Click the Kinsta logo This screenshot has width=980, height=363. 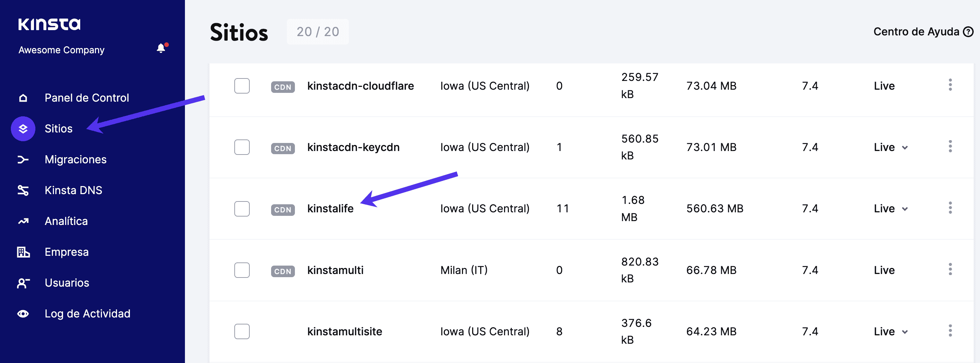[x=49, y=24]
